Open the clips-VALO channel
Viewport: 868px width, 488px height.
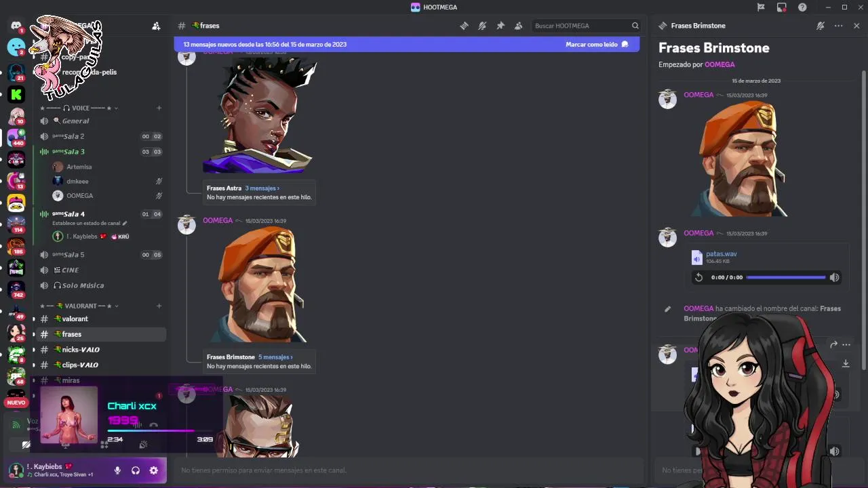pos(101,365)
